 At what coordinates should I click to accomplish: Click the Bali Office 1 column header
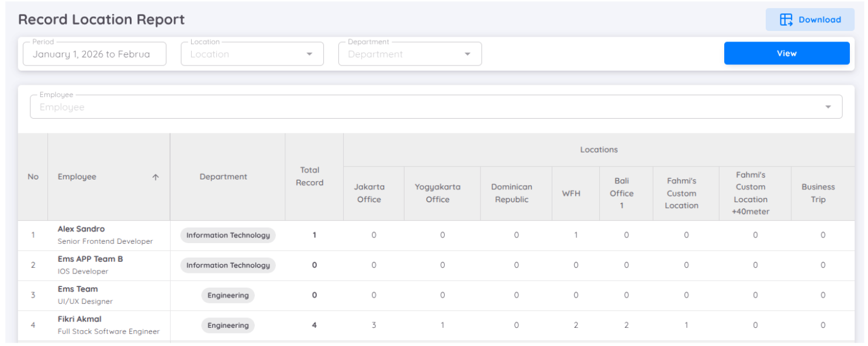[626, 193]
